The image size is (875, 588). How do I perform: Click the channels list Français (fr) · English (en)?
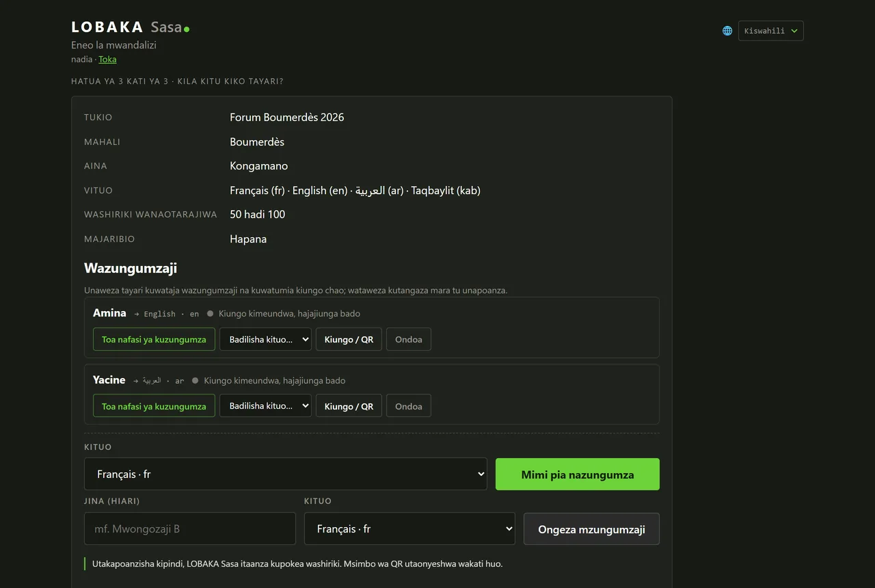pos(355,191)
